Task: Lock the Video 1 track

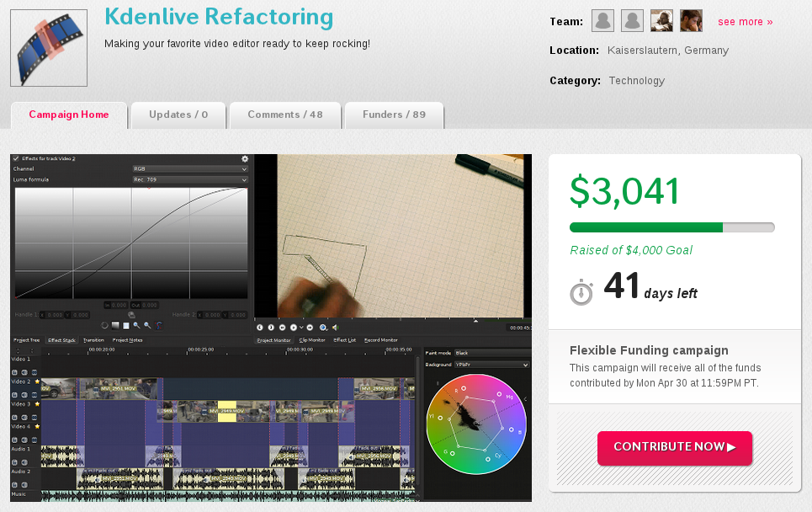Action: (x=14, y=372)
